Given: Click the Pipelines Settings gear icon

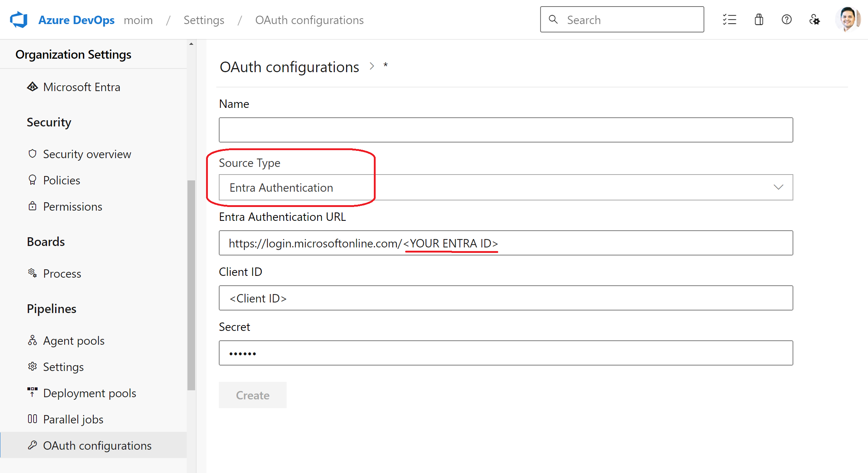Looking at the screenshot, I should click(x=32, y=366).
